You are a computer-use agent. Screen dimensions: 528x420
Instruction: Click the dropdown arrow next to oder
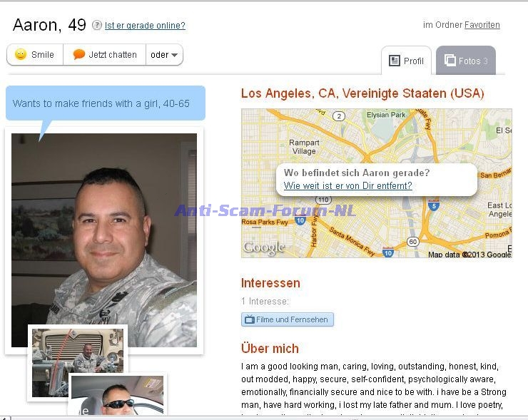174,55
